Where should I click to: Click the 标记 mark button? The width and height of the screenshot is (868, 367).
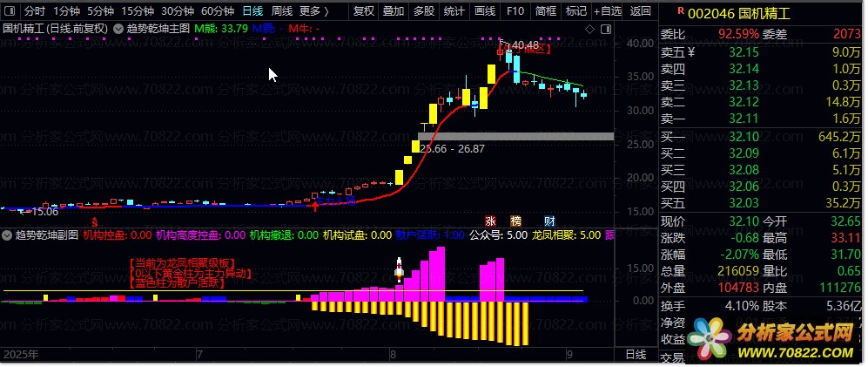[x=575, y=11]
